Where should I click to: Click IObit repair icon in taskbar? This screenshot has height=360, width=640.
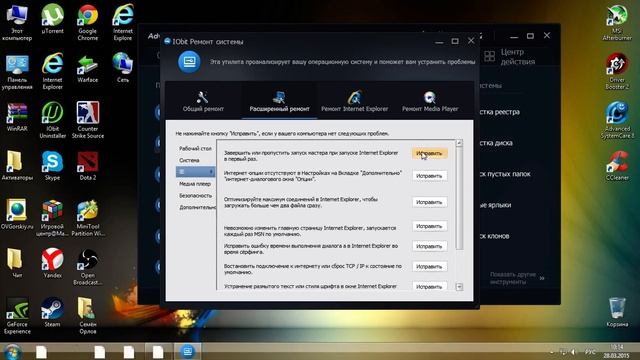[188, 351]
